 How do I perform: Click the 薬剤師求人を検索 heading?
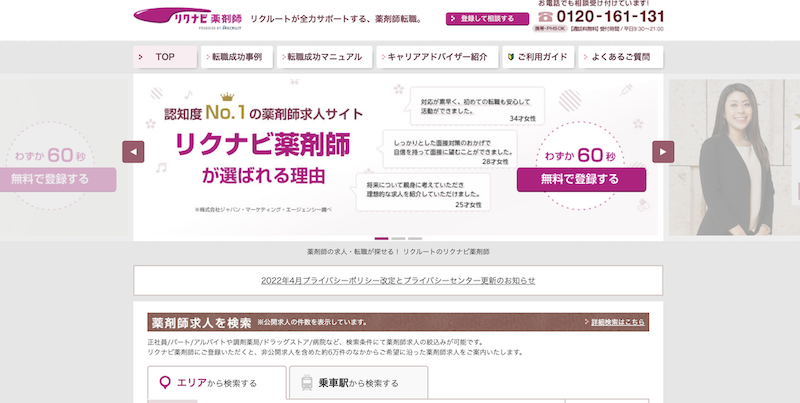(x=202, y=322)
